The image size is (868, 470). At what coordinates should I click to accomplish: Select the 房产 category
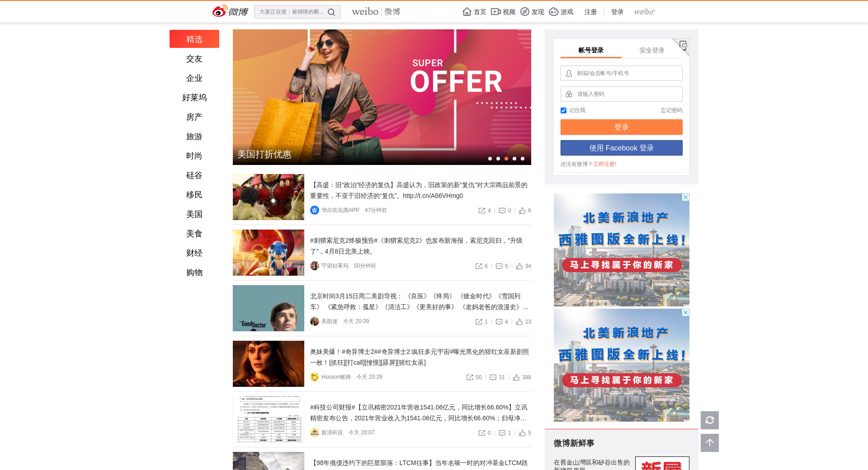tap(194, 117)
